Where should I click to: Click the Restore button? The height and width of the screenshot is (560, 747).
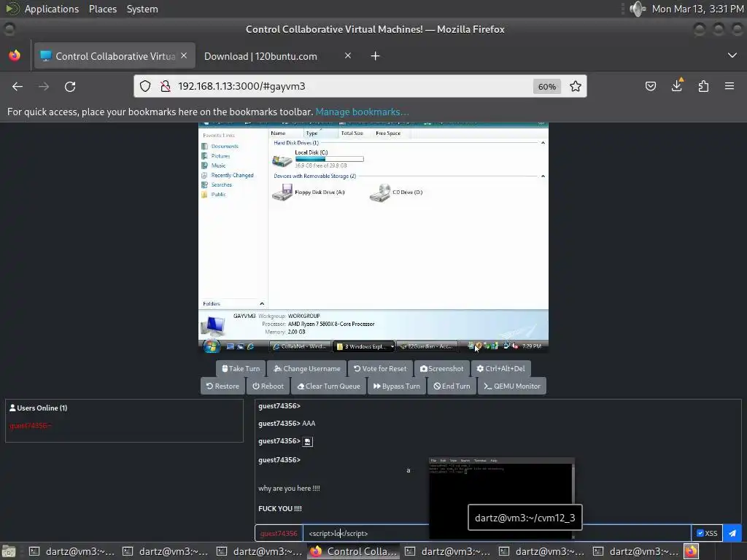[x=222, y=386]
